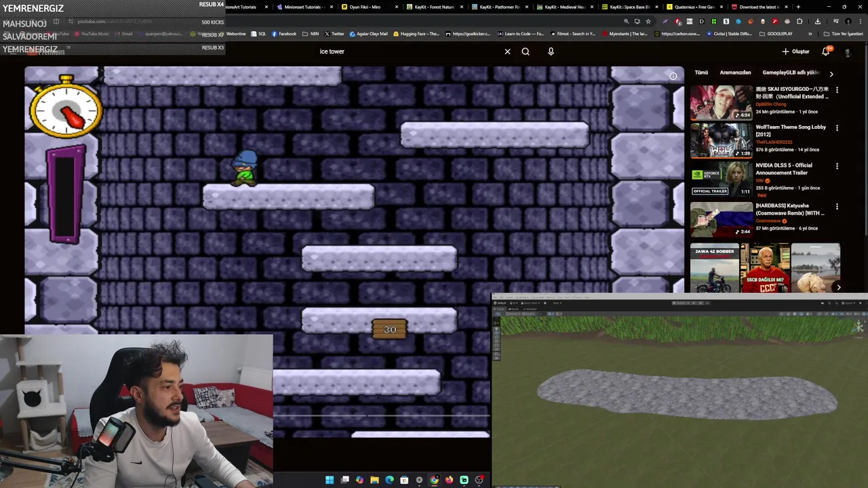The image size is (868, 488).
Task: Click the info icon on the video player
Action: click(673, 76)
